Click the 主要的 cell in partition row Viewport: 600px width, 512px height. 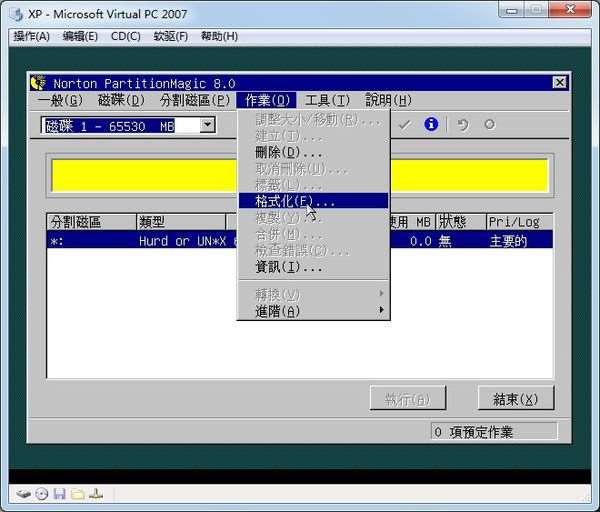(509, 241)
